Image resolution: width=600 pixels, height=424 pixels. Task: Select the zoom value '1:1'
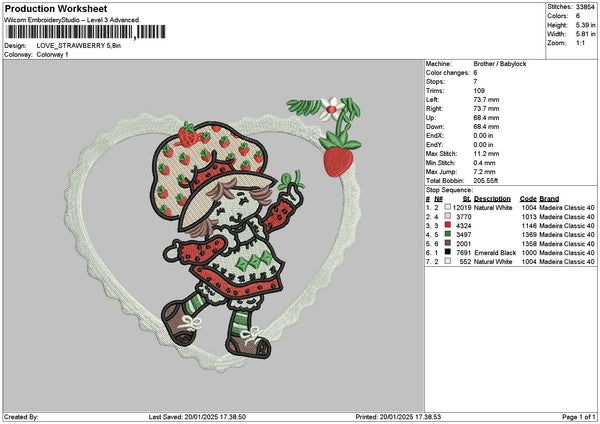tap(580, 43)
